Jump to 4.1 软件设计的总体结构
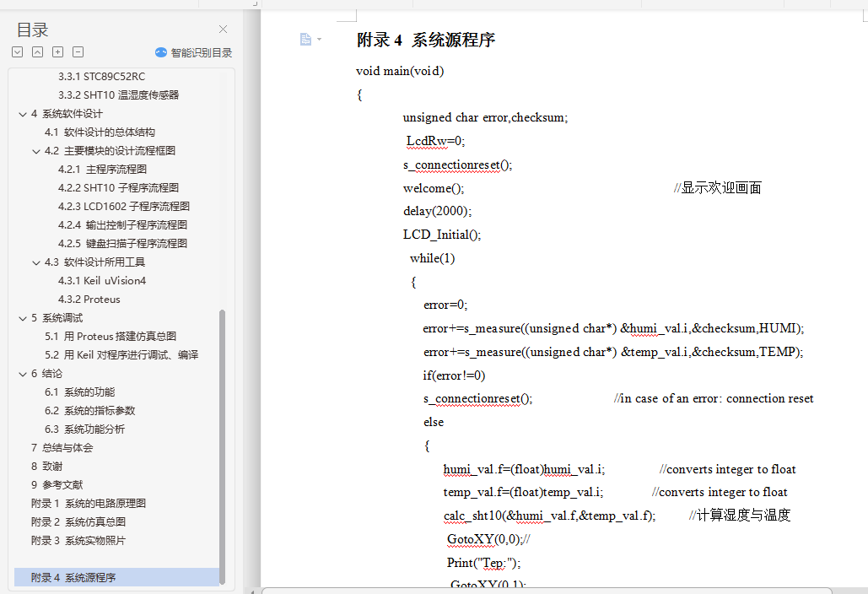 (100, 132)
